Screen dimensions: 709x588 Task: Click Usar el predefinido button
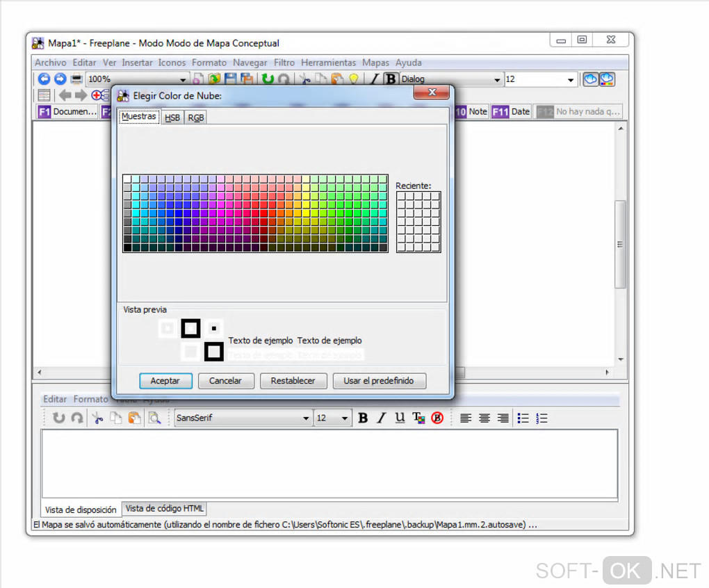(379, 381)
